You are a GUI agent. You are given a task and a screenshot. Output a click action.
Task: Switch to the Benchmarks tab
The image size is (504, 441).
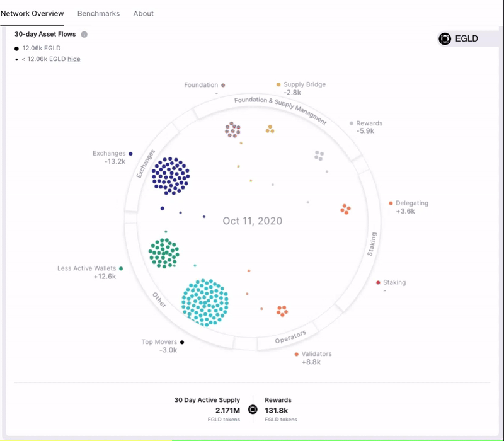[x=98, y=13]
